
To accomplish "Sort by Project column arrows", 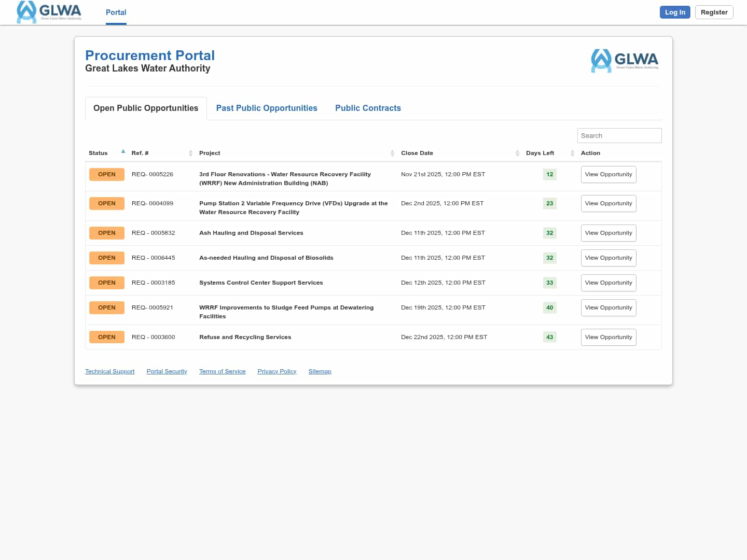I will tap(392, 153).
